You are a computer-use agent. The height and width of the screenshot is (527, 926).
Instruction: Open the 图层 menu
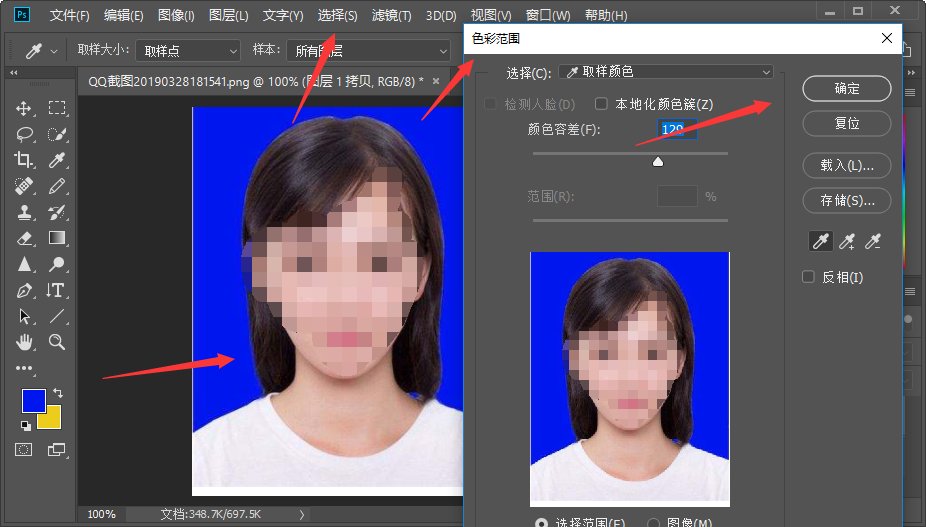(229, 15)
